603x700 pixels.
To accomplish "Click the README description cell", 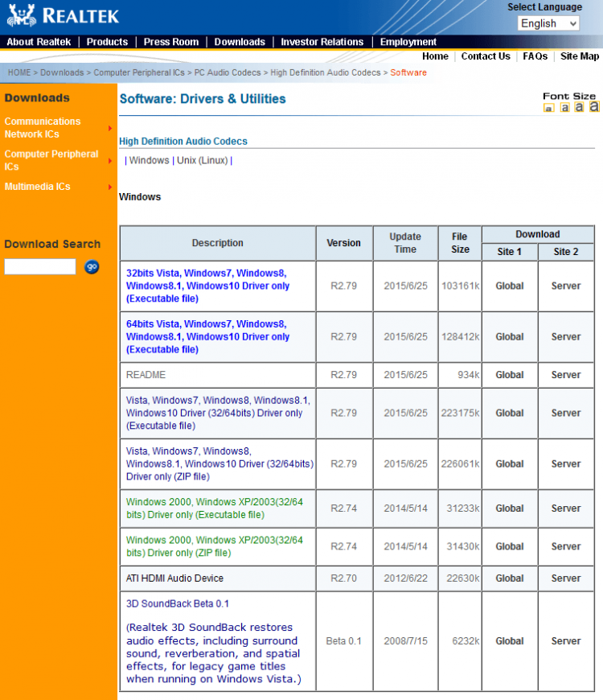I will 218,375.
